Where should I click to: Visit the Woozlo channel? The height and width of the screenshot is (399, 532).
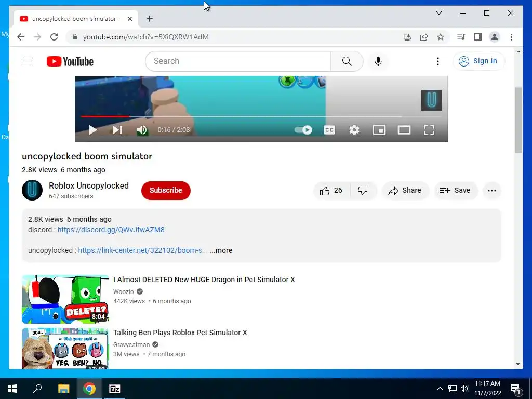click(x=124, y=292)
